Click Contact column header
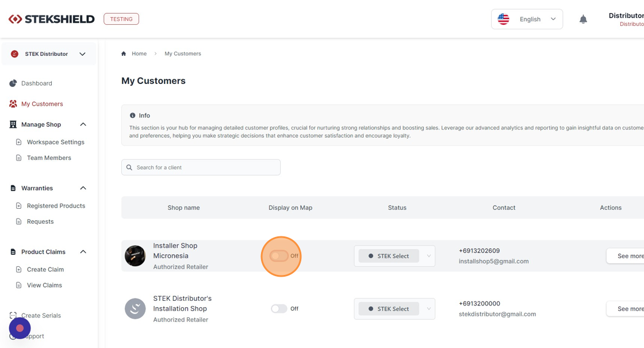 pyautogui.click(x=504, y=208)
